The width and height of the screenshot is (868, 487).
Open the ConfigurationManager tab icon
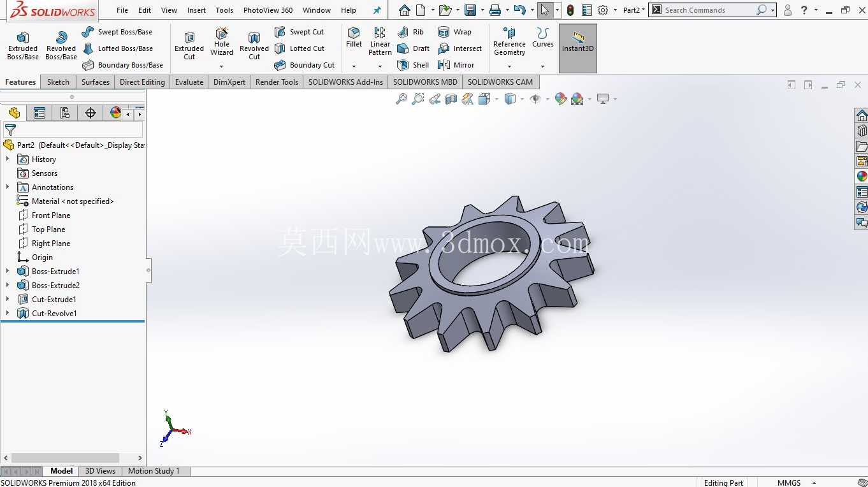(65, 113)
